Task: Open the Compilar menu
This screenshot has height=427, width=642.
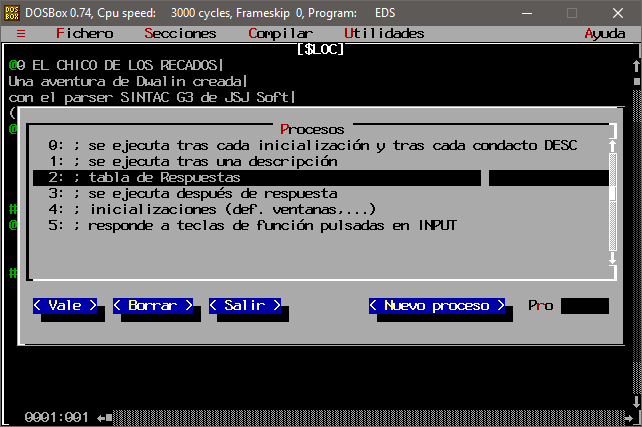Action: pos(280,34)
